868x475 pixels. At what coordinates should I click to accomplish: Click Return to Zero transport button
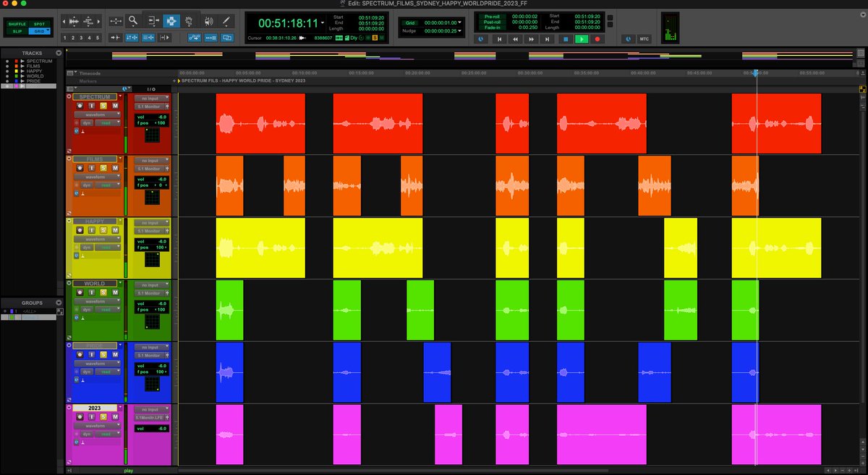500,39
